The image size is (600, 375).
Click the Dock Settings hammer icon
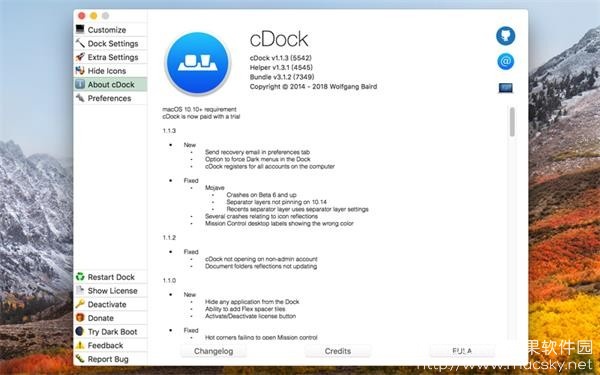80,43
